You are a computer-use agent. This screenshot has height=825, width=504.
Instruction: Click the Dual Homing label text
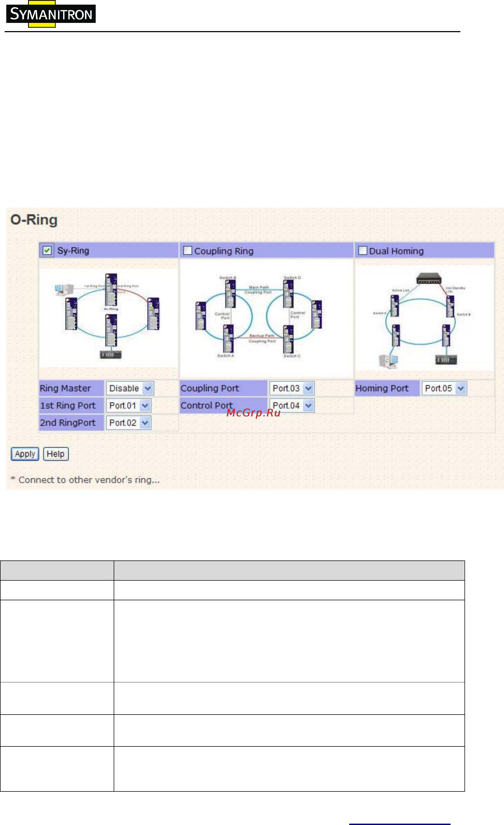coord(397,251)
